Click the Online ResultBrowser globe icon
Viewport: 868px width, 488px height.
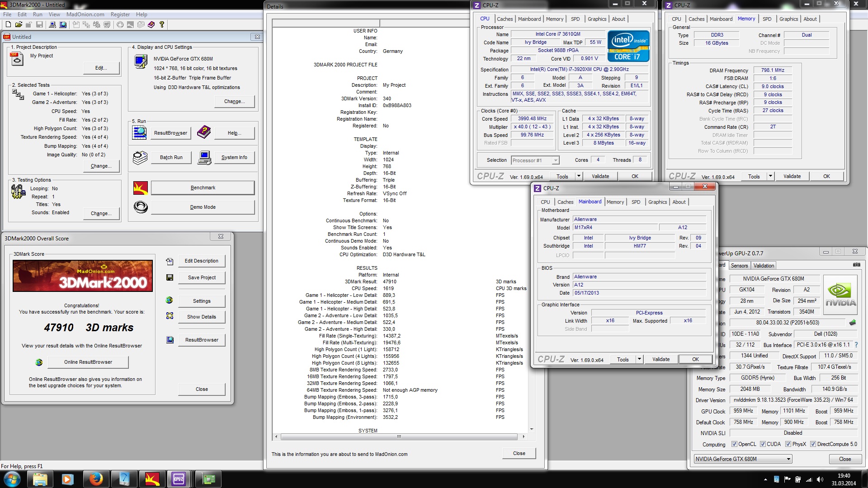(x=39, y=362)
